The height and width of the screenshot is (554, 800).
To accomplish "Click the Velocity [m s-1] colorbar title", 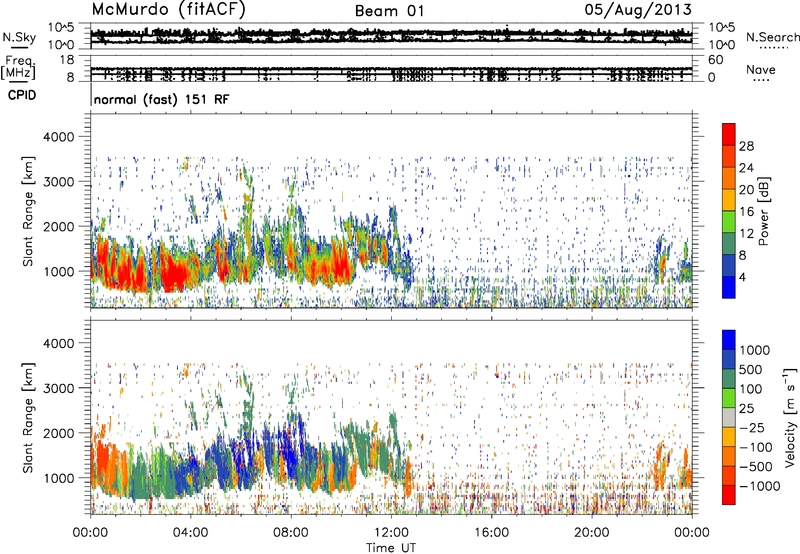I will (790, 417).
